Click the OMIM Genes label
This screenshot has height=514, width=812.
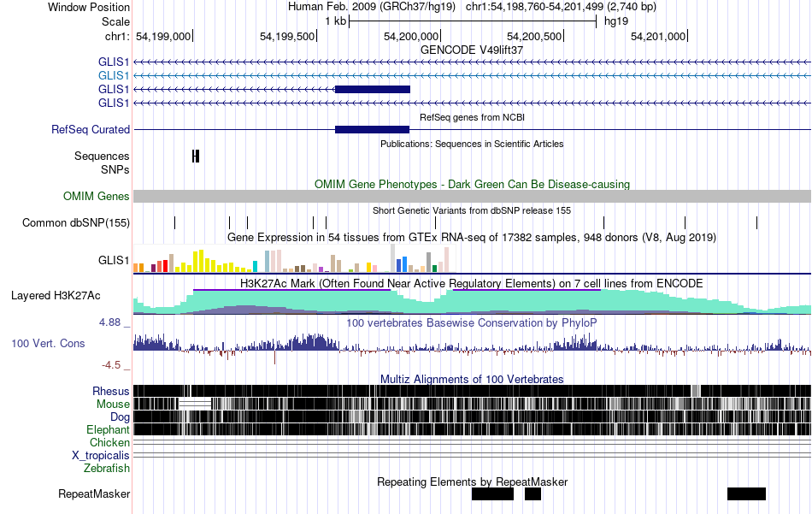click(x=96, y=197)
